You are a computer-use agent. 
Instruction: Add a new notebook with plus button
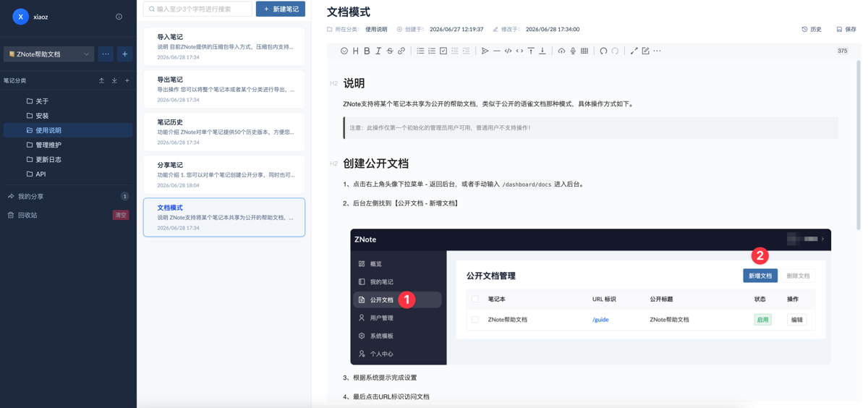coord(124,54)
